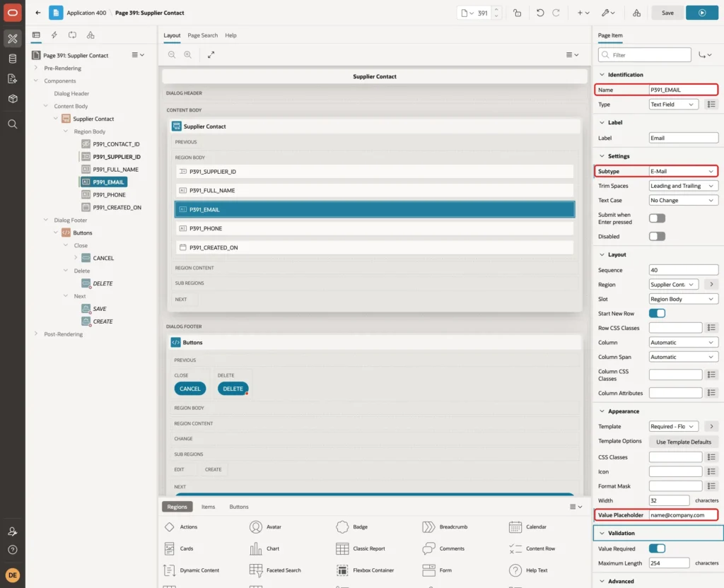The width and height of the screenshot is (724, 588).
Task: Select Classic Report region type
Action: [360, 548]
